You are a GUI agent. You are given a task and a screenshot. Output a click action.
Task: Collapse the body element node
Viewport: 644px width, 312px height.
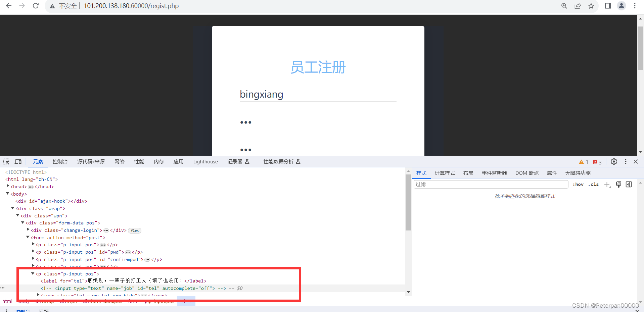pos(8,193)
